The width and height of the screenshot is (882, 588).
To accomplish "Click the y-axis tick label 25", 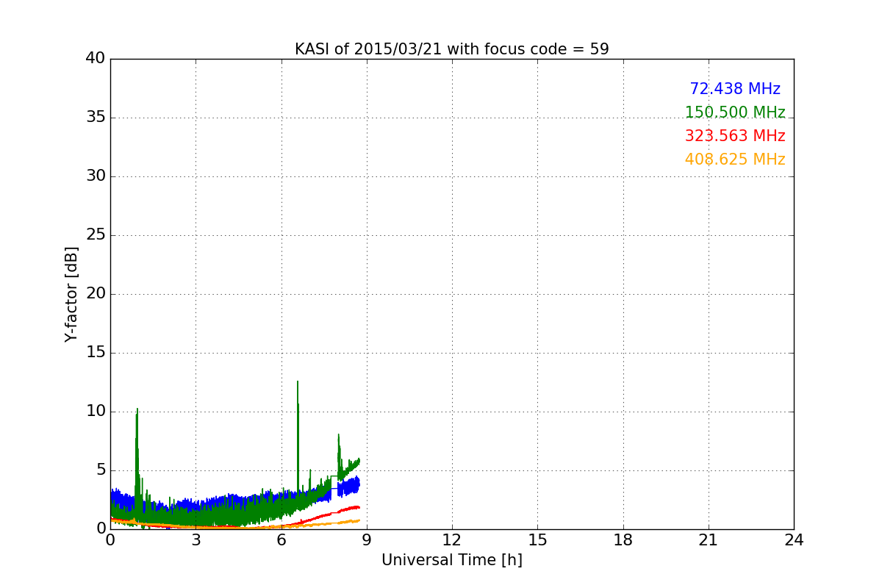I will click(x=96, y=235).
